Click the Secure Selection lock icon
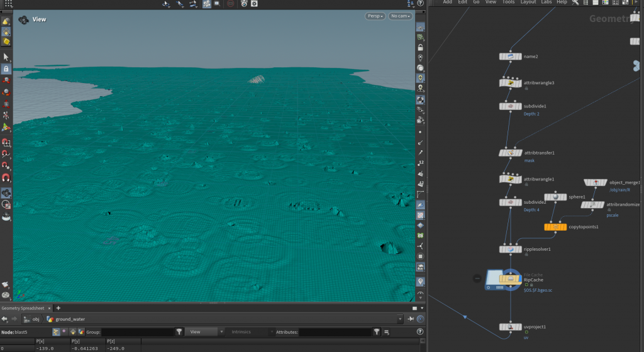The image size is (644, 352). pyautogui.click(x=6, y=69)
